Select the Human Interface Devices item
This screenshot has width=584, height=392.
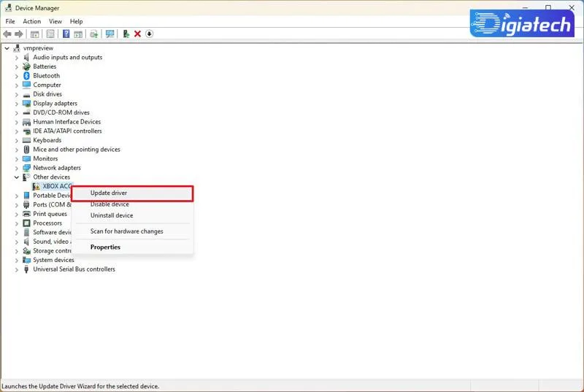[x=66, y=122]
